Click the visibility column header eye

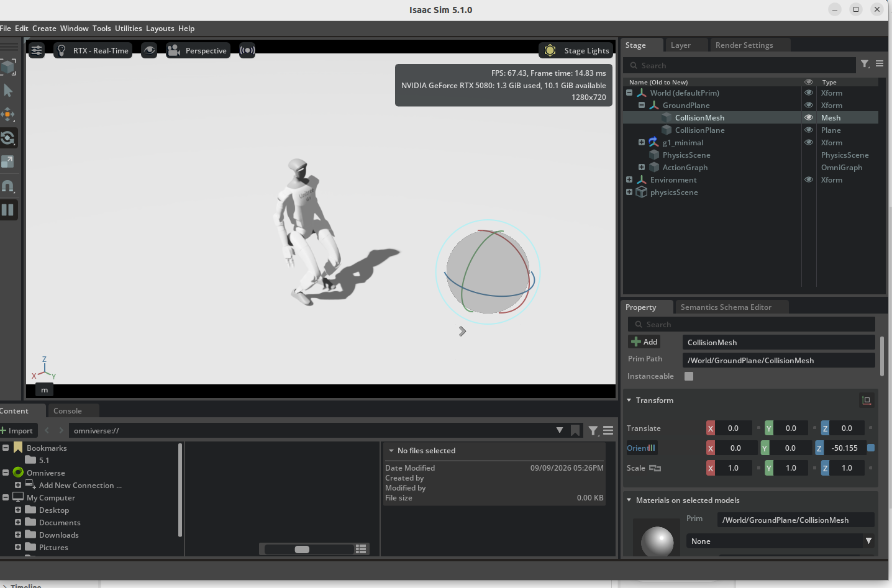(809, 82)
